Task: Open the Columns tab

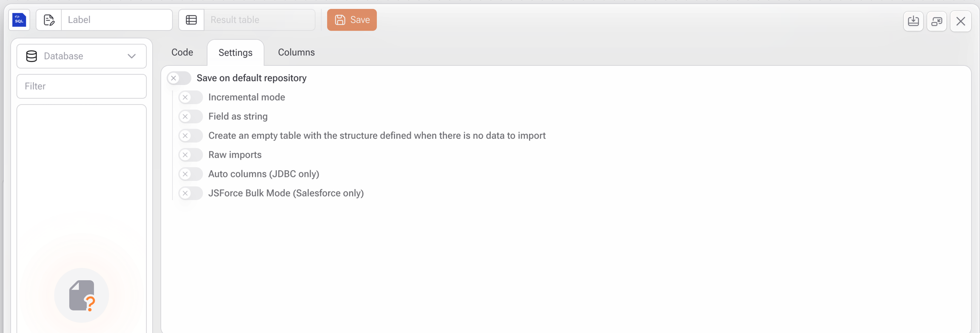Action: click(x=296, y=52)
